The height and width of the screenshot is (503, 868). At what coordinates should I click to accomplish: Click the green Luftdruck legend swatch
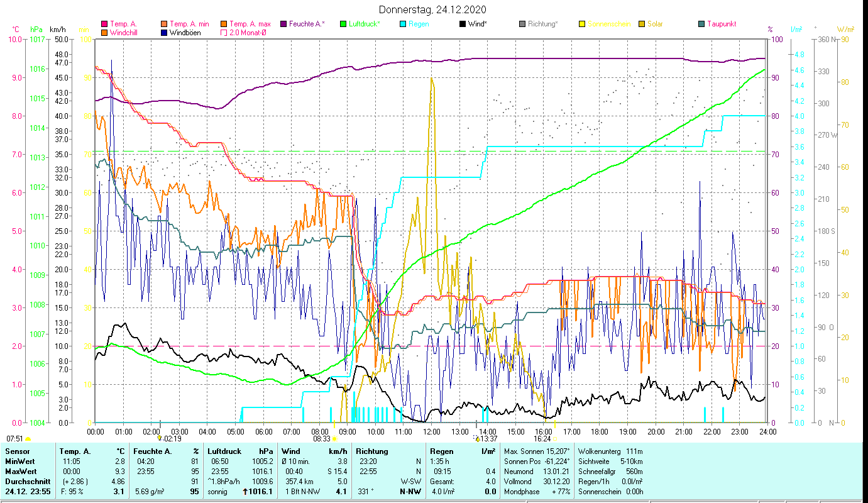pyautogui.click(x=343, y=24)
